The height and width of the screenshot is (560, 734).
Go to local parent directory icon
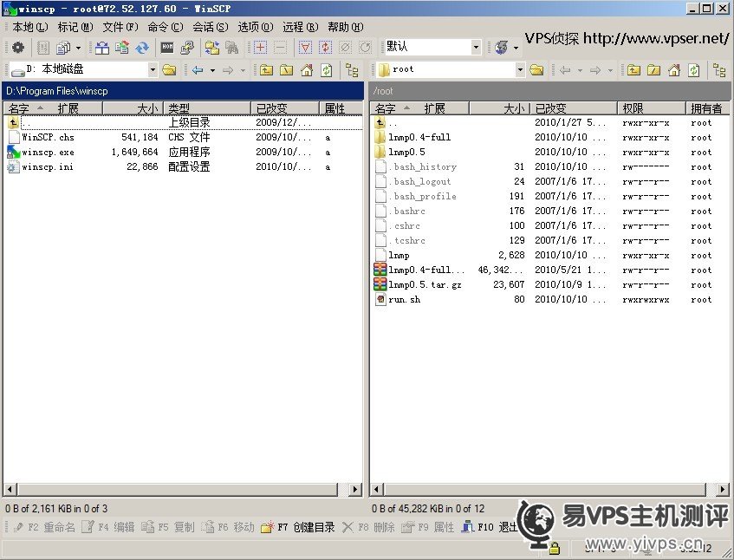coord(266,70)
